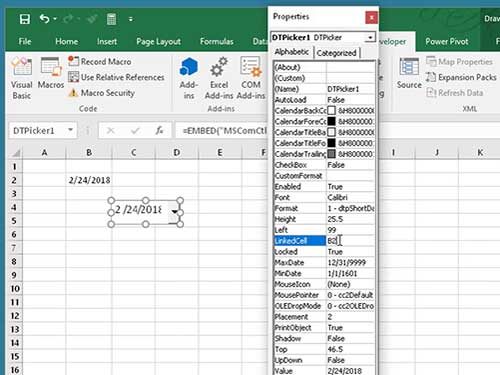Click the black CalendarTitleForeColor swatch
This screenshot has height=375, width=500.
click(331, 143)
